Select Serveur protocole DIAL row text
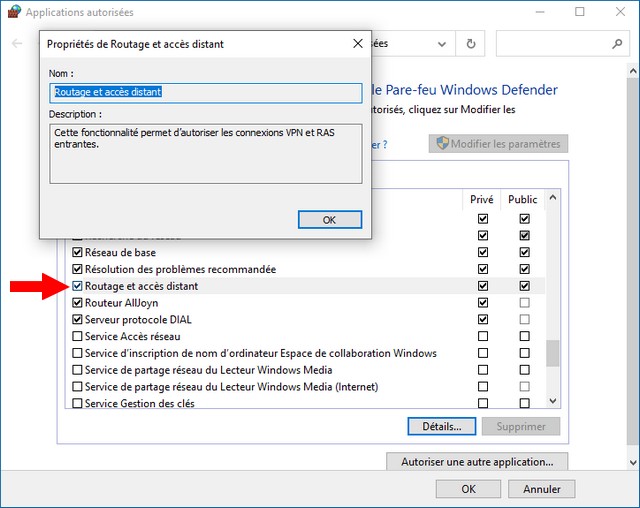 click(138, 319)
